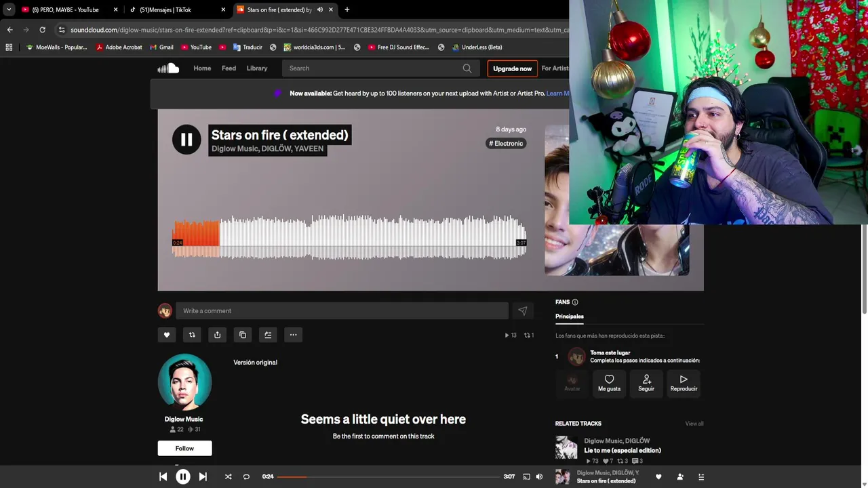The image size is (868, 488).
Task: Open View all related tracks
Action: pos(694,424)
